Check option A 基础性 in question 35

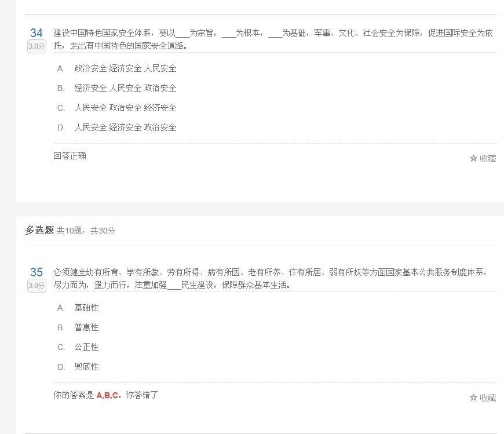(78, 308)
